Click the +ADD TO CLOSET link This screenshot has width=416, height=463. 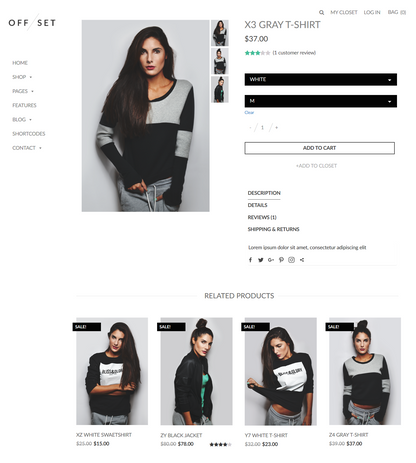tap(316, 166)
